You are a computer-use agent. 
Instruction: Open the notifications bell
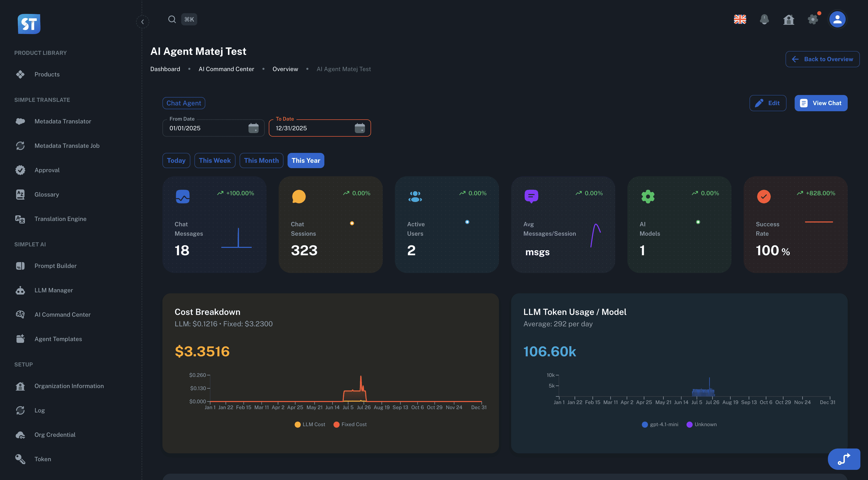764,19
